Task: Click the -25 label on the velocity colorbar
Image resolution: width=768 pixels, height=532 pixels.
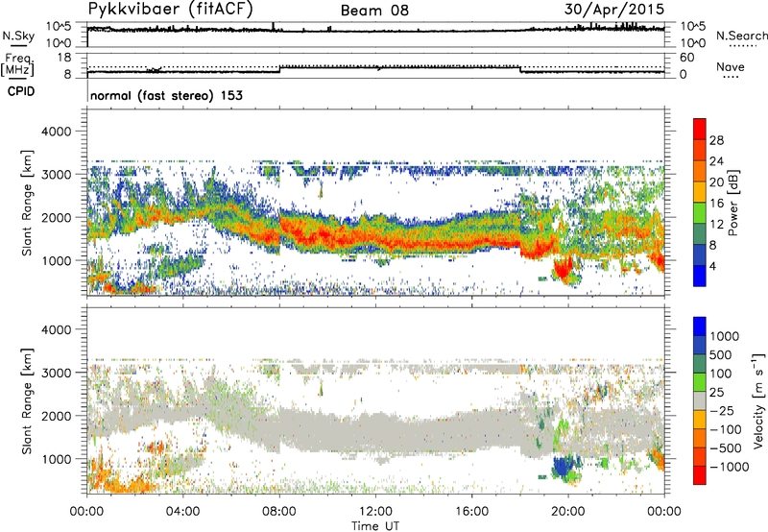Action: (x=723, y=411)
